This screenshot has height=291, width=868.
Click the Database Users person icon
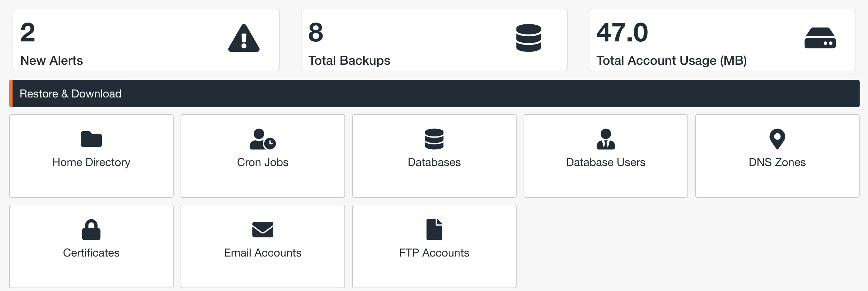pos(606,139)
